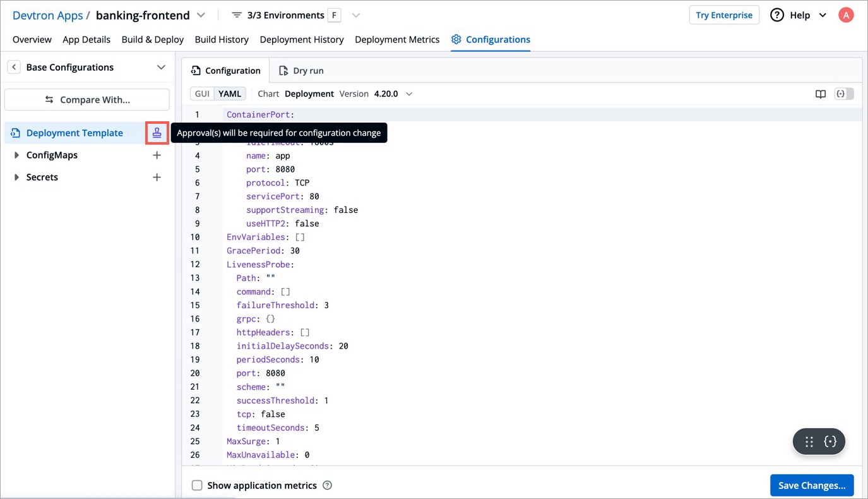Click the info icon next to application metrics
This screenshot has height=499, width=868.
click(327, 486)
